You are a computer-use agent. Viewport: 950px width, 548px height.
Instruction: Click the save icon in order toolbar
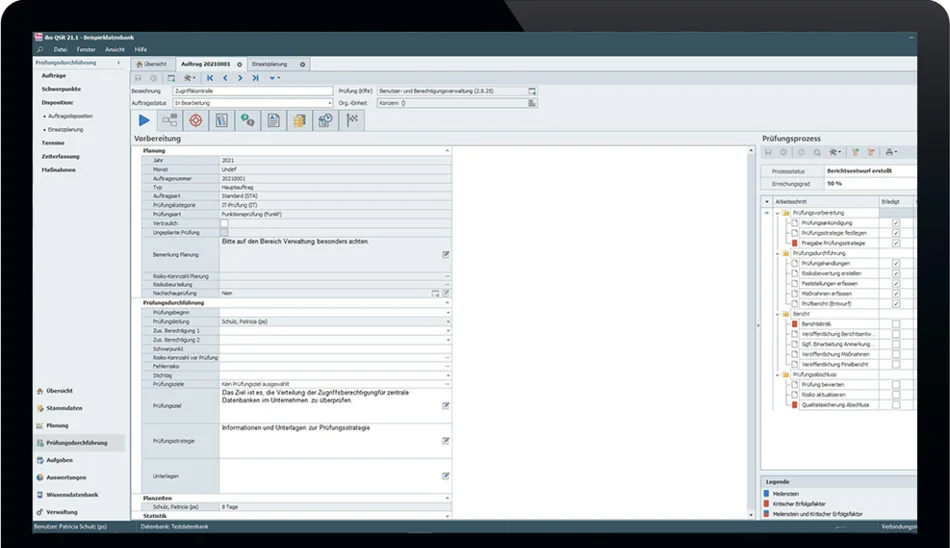[138, 78]
